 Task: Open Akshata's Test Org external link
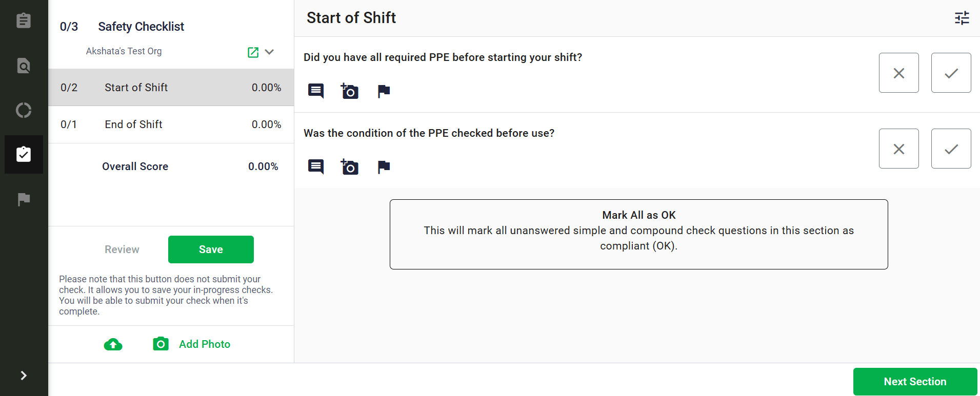(x=253, y=52)
